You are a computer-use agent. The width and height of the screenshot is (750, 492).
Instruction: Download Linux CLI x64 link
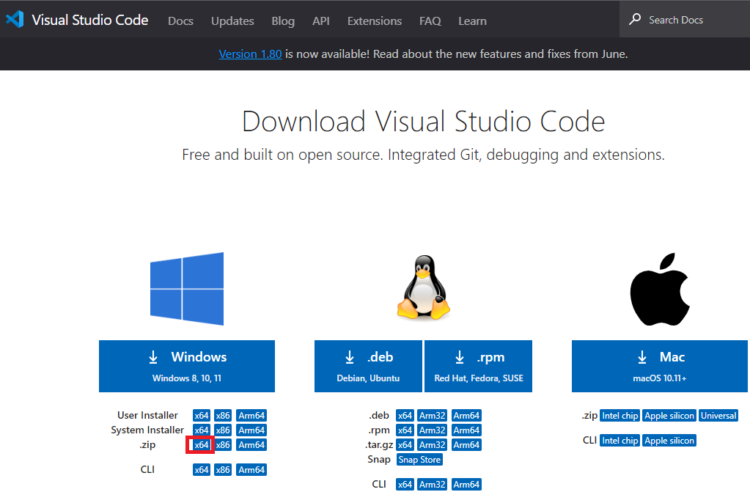point(405,485)
